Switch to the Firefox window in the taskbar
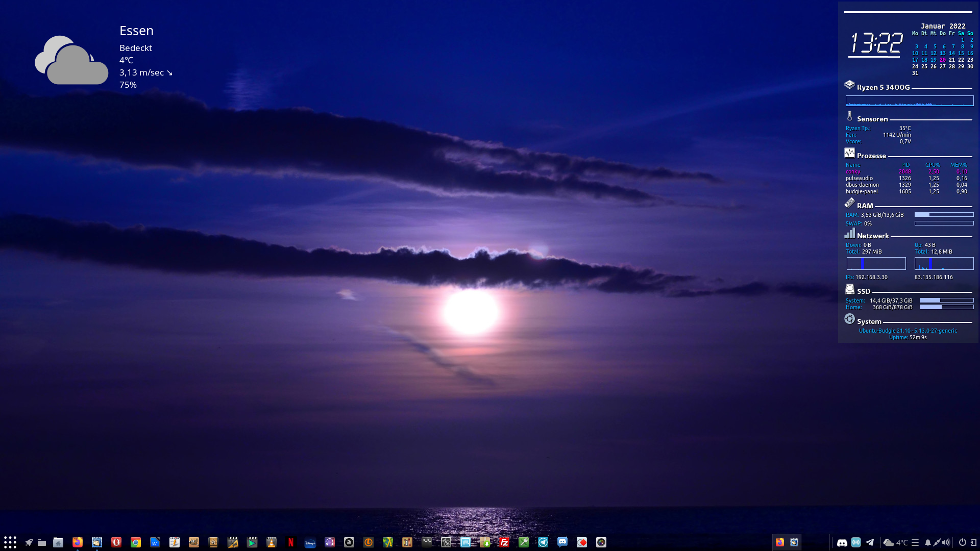The image size is (980, 551). pos(780,542)
